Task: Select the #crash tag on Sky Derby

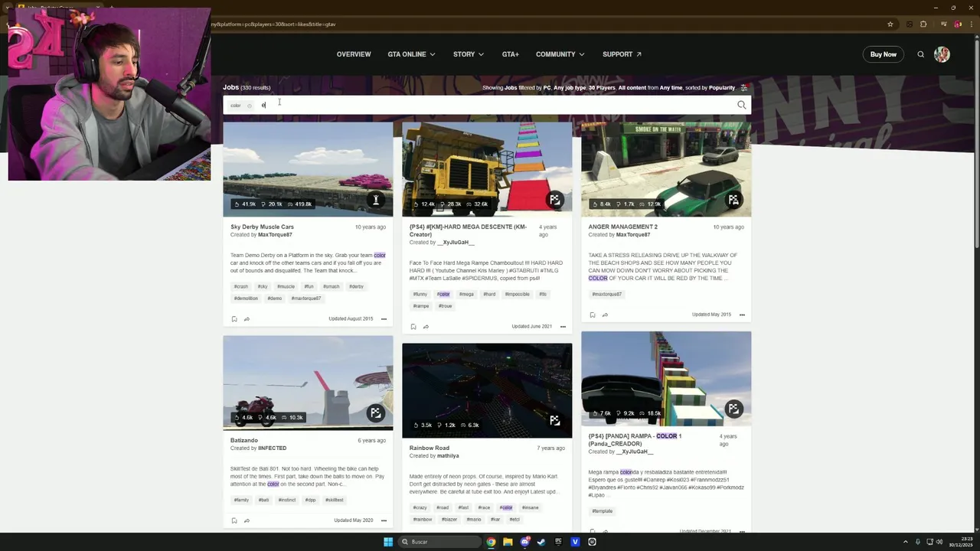Action: (x=241, y=286)
